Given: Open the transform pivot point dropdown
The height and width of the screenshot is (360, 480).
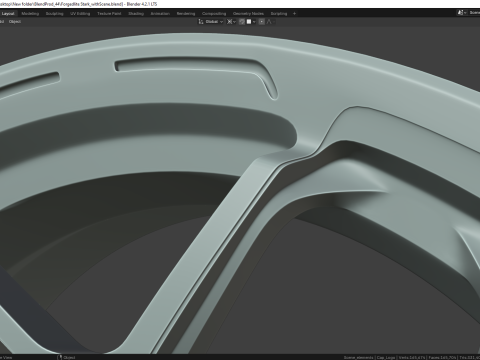Looking at the screenshot, I should pos(231,22).
